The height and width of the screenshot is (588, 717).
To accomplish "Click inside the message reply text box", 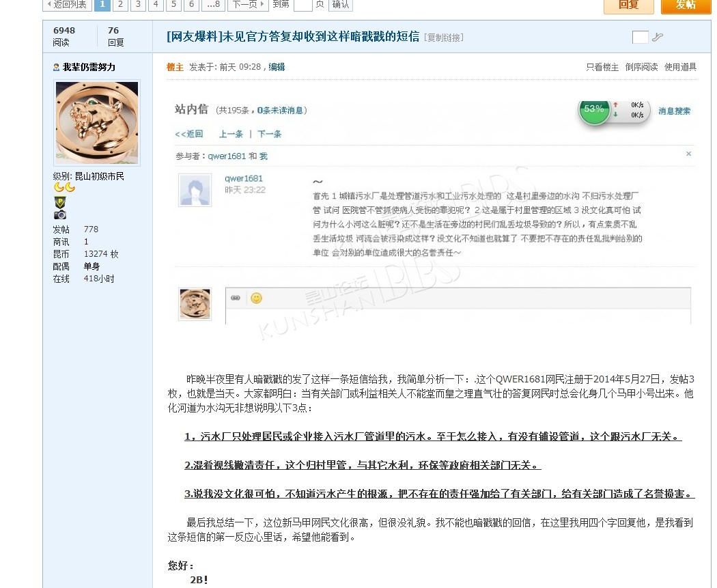I will (458, 318).
